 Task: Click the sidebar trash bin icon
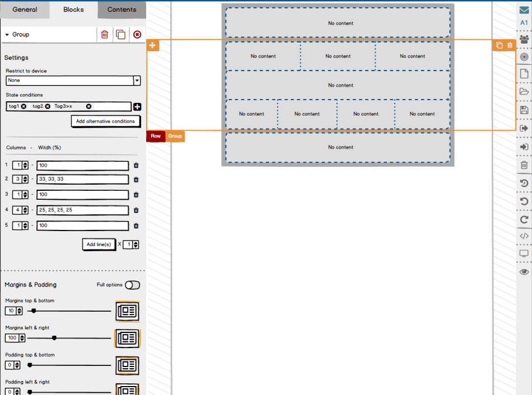524,165
